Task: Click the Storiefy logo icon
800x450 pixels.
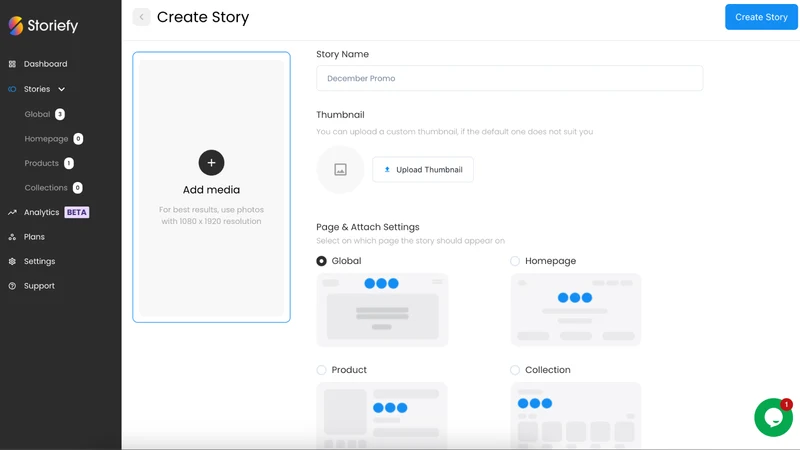Action: tap(16, 26)
